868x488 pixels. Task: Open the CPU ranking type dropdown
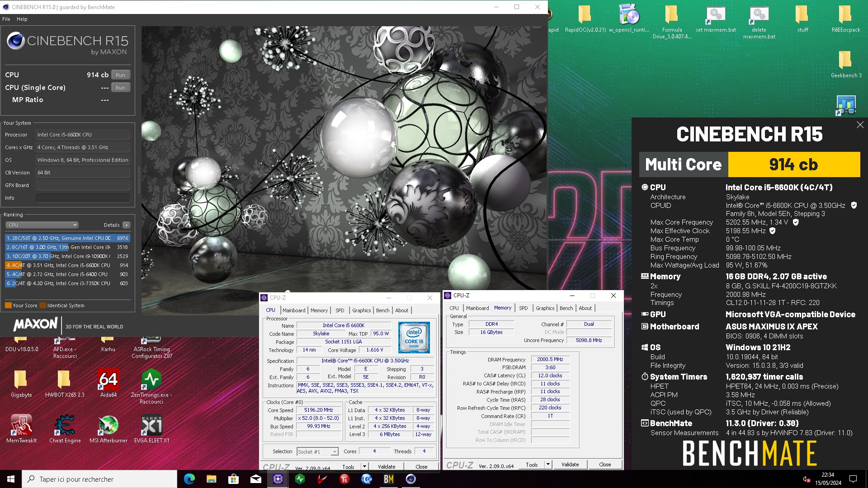point(42,225)
